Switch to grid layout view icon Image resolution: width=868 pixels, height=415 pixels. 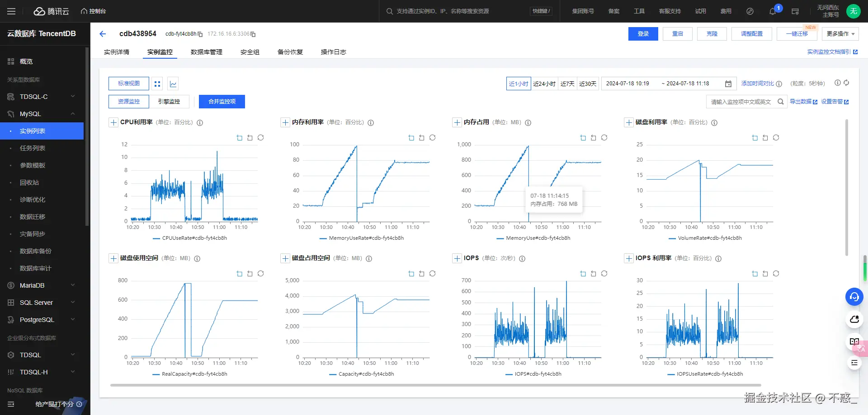[157, 84]
